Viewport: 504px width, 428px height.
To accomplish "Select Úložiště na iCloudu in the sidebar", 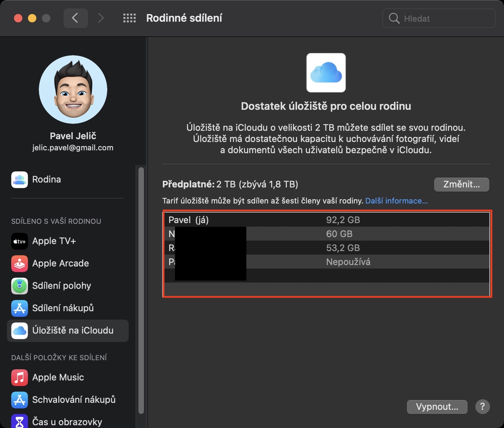I will (68, 331).
